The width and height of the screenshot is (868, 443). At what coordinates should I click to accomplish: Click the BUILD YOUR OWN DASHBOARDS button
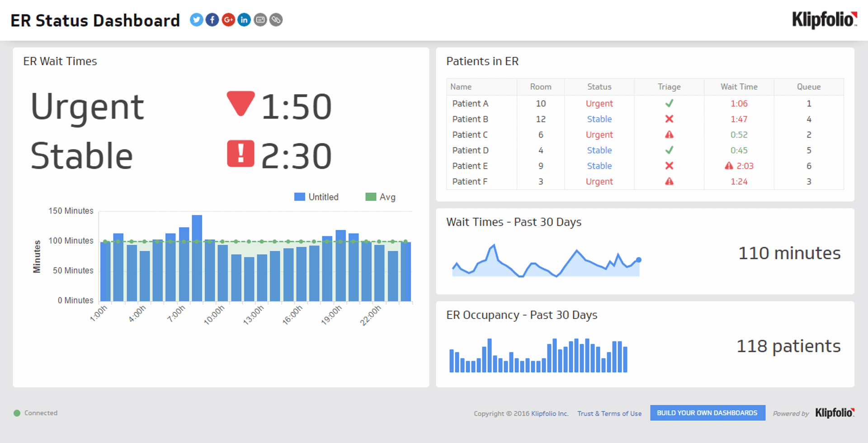708,413
